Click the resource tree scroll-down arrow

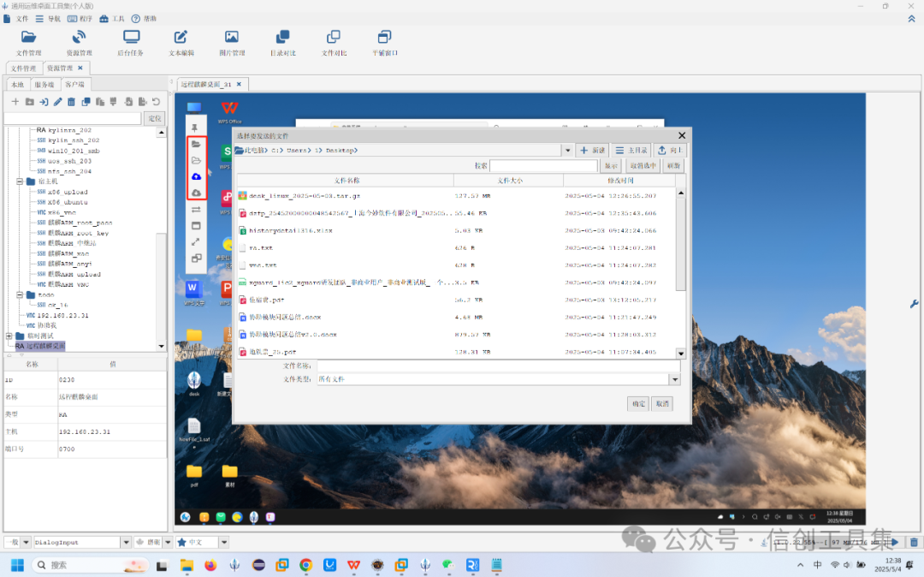click(162, 347)
